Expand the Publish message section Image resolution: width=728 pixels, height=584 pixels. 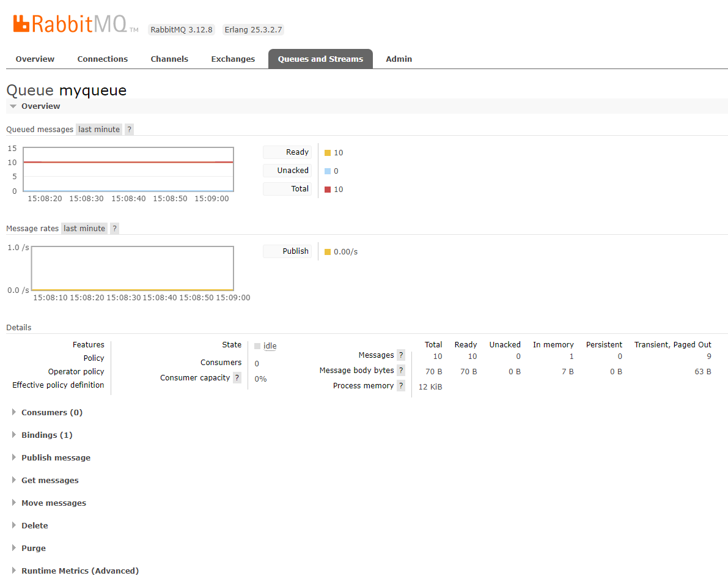click(x=56, y=458)
